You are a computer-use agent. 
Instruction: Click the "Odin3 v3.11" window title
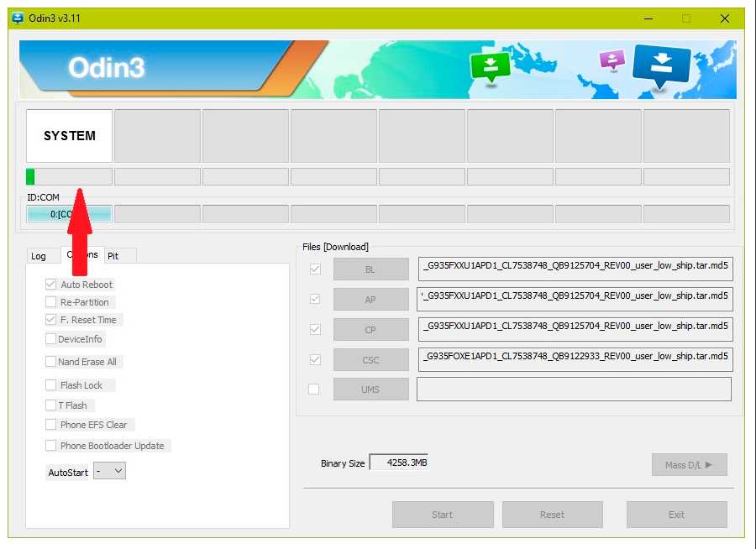[x=55, y=18]
